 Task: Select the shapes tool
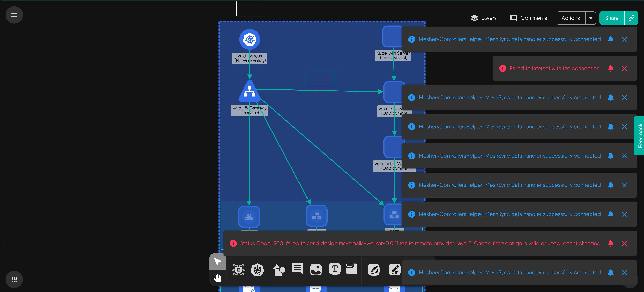(x=279, y=270)
